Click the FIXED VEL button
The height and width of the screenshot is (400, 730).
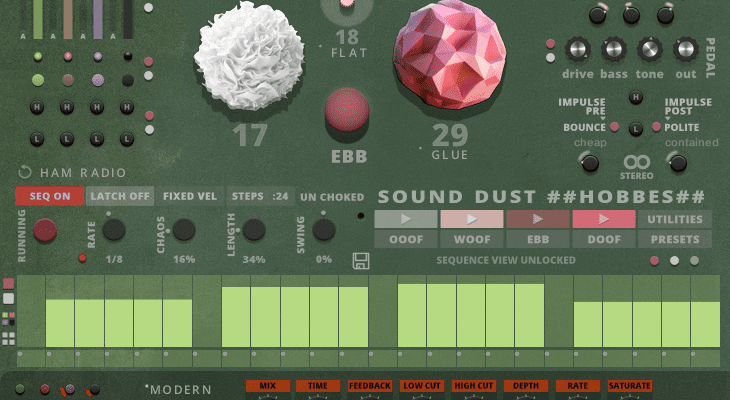click(x=190, y=196)
